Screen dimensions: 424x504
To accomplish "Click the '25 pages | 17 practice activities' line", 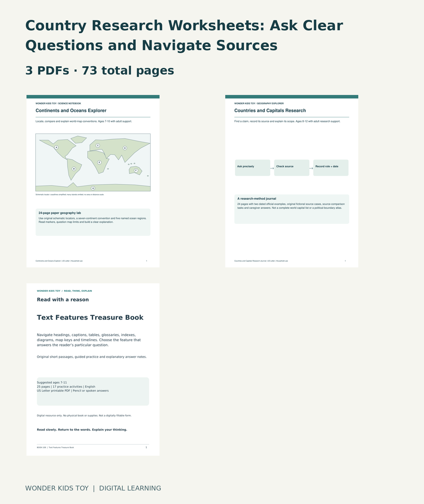I will [x=66, y=387].
